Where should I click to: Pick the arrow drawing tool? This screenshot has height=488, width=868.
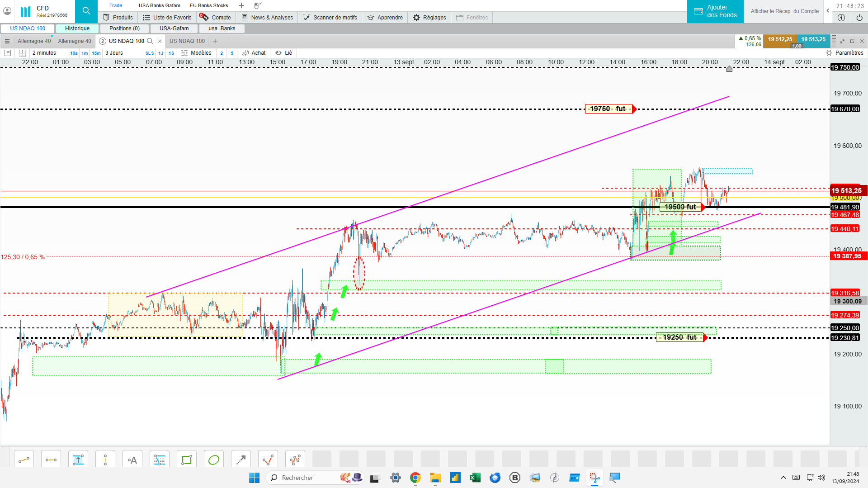(x=241, y=460)
